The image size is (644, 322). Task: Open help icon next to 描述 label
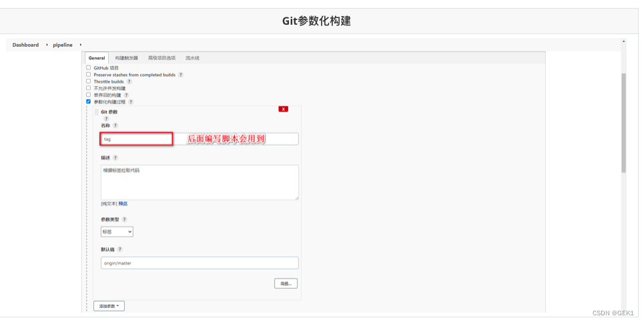coord(115,158)
